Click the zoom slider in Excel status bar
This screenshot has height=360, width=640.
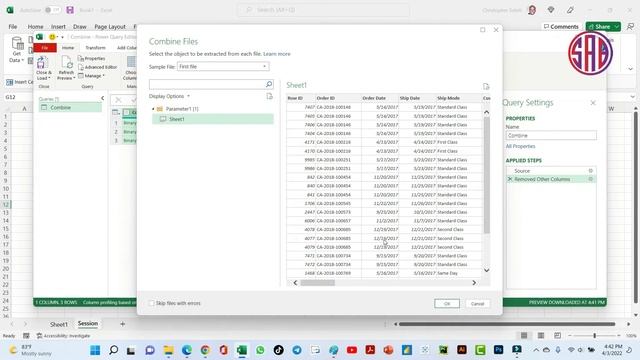coord(594,336)
